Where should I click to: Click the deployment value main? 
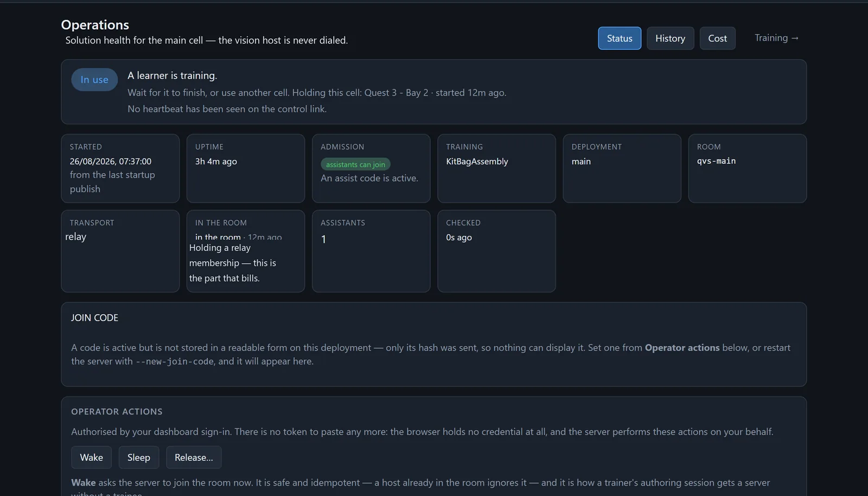click(581, 161)
